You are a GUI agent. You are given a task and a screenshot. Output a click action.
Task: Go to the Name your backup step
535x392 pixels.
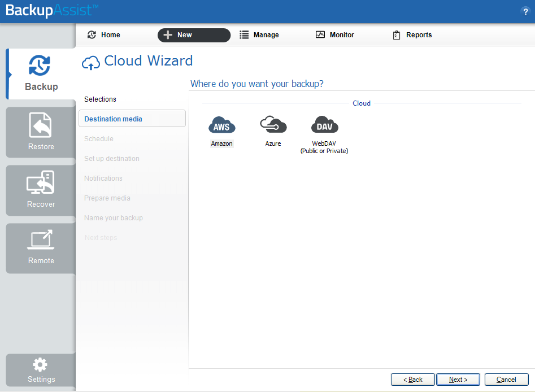coord(114,218)
